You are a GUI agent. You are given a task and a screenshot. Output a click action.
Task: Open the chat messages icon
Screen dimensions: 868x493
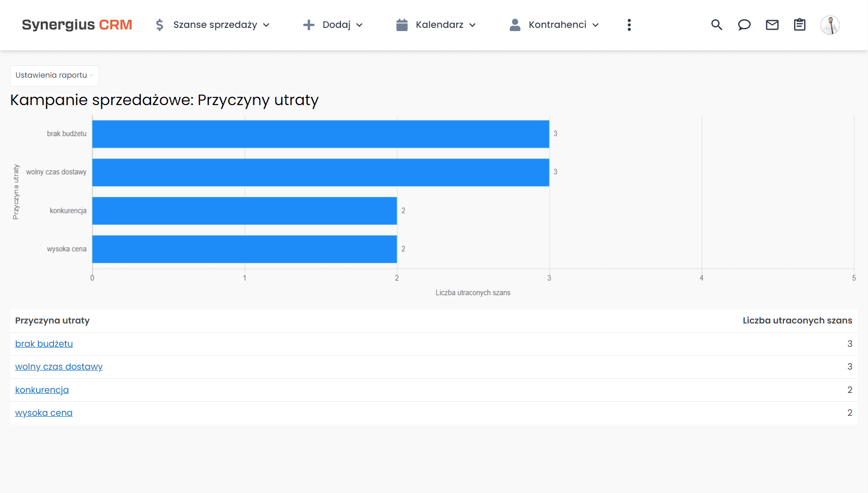point(744,25)
